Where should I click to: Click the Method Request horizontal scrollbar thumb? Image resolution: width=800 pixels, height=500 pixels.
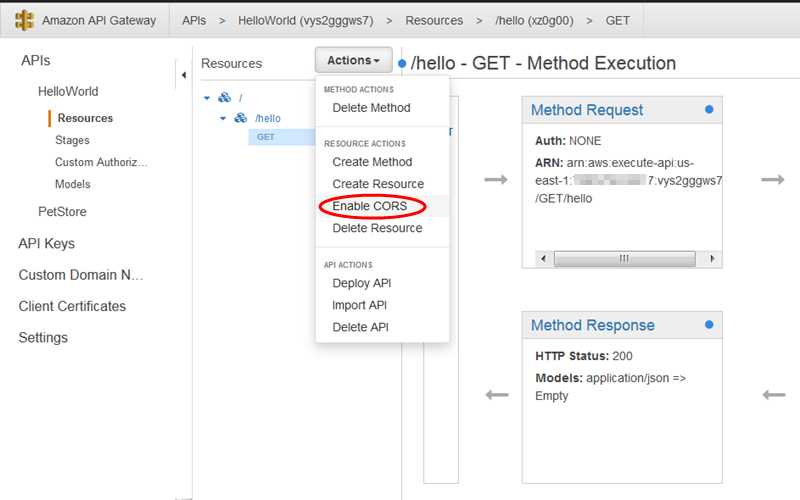[624, 259]
